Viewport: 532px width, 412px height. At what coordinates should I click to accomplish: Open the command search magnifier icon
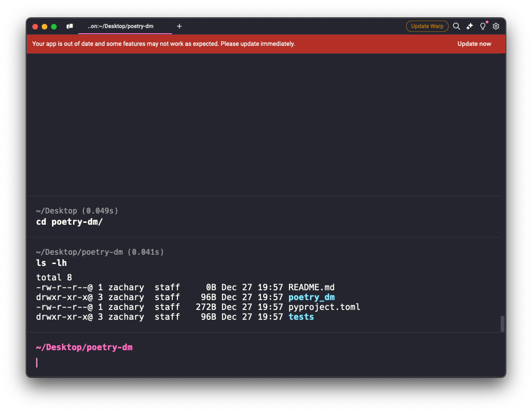[456, 26]
